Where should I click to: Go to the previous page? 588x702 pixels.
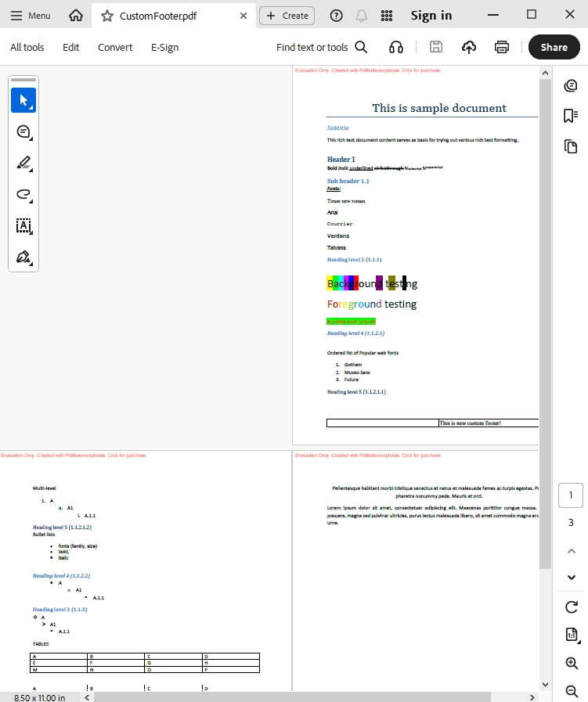click(x=572, y=551)
